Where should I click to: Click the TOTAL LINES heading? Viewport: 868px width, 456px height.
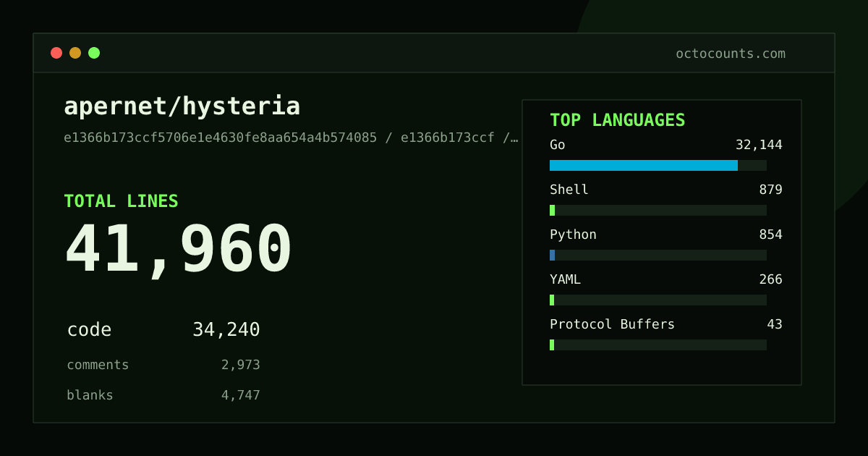coord(121,201)
